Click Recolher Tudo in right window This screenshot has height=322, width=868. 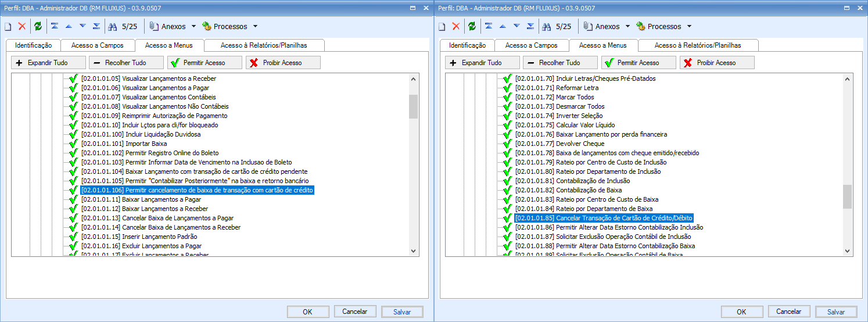click(560, 63)
